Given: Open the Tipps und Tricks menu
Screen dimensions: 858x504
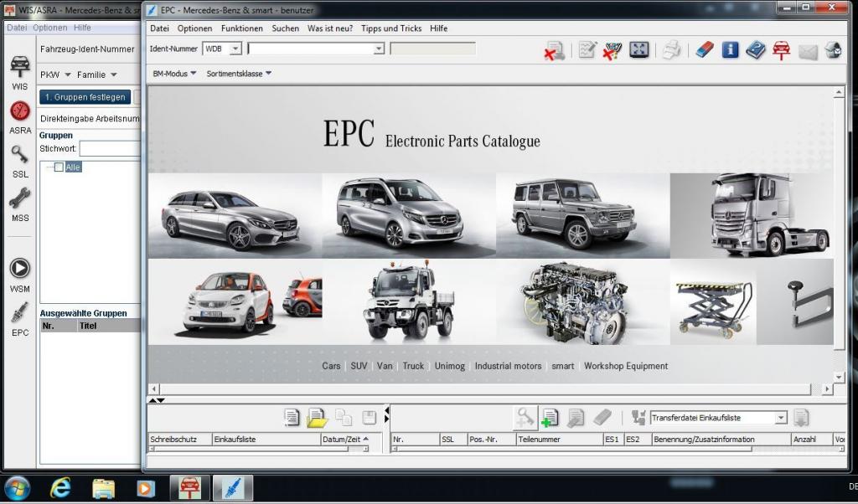Looking at the screenshot, I should pyautogui.click(x=391, y=28).
